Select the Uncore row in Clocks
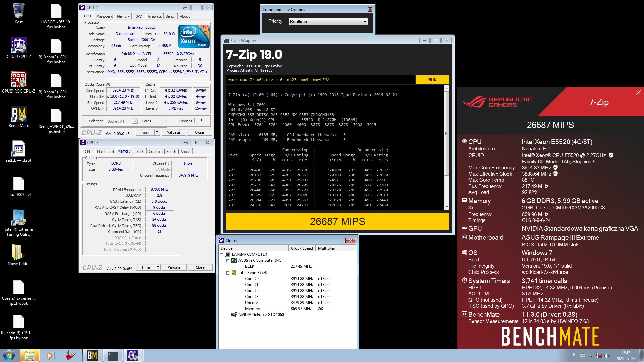 287,303
